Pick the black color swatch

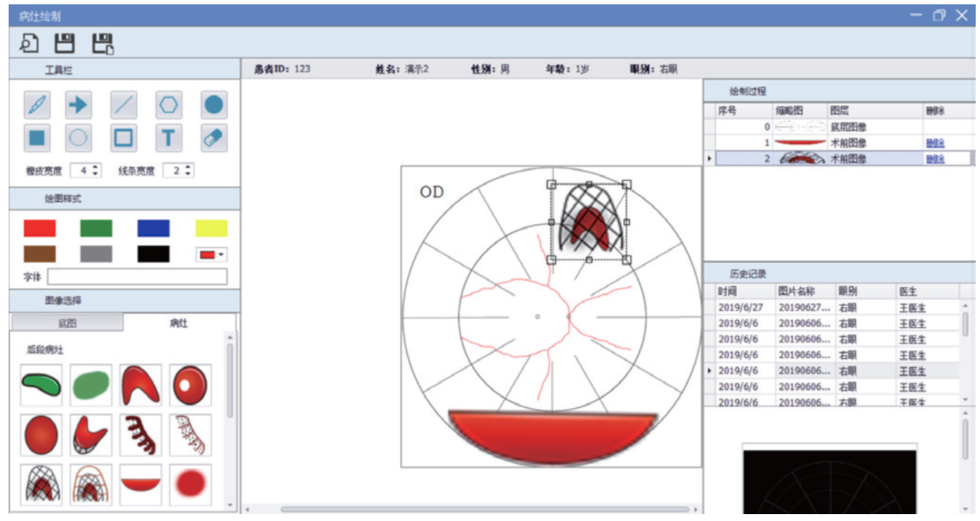point(154,254)
